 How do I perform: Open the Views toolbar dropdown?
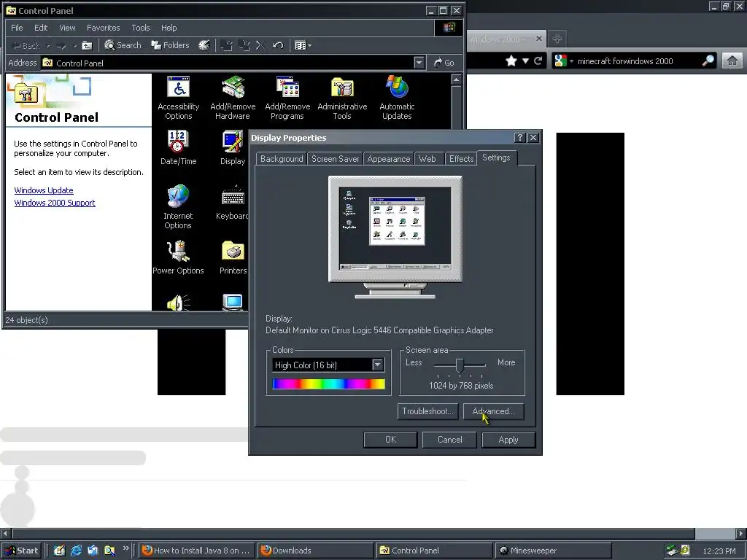(x=303, y=45)
